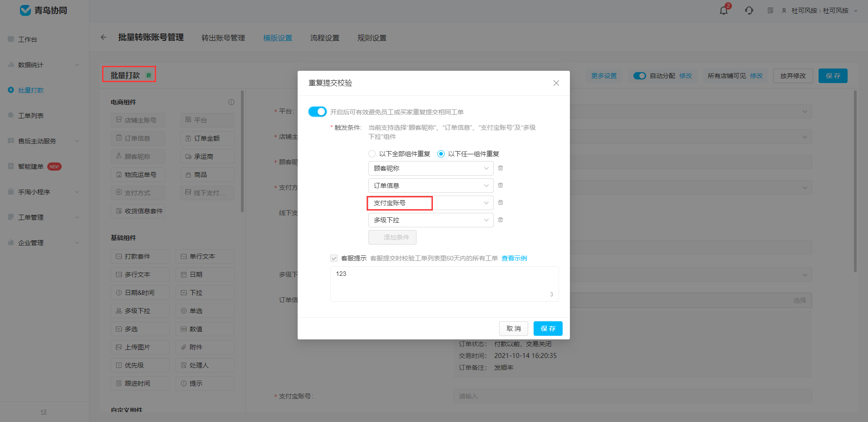
Task: Add the 跟进时间 basic component
Action: pyautogui.click(x=140, y=383)
